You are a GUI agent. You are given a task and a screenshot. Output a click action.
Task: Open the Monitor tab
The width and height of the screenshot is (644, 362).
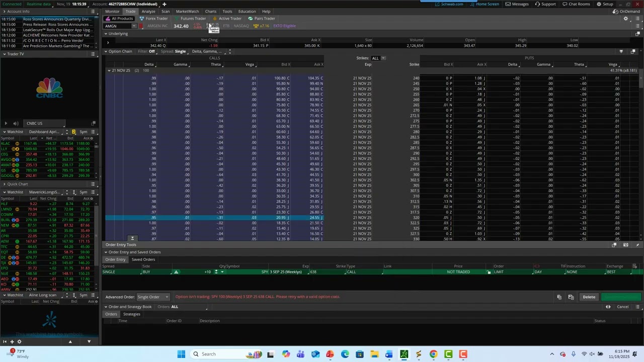(x=112, y=12)
